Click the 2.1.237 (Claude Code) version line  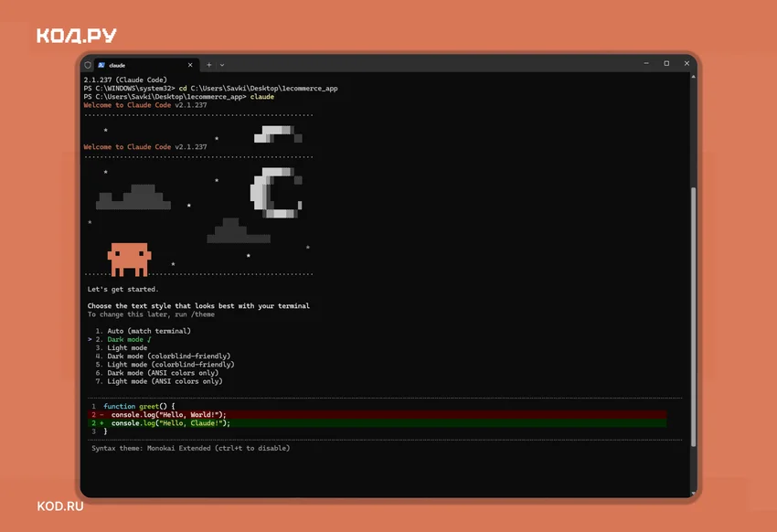[x=125, y=80]
